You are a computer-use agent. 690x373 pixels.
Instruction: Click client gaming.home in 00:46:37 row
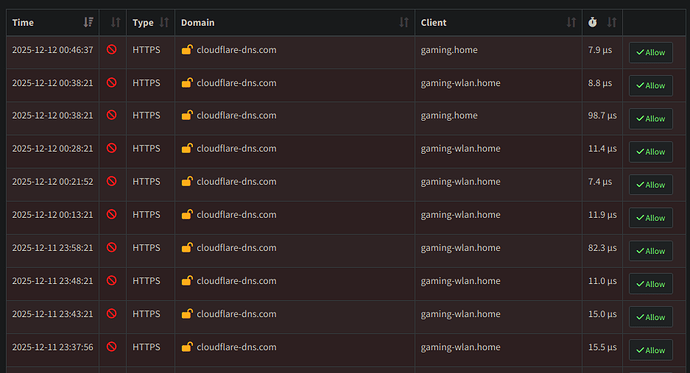tap(449, 50)
